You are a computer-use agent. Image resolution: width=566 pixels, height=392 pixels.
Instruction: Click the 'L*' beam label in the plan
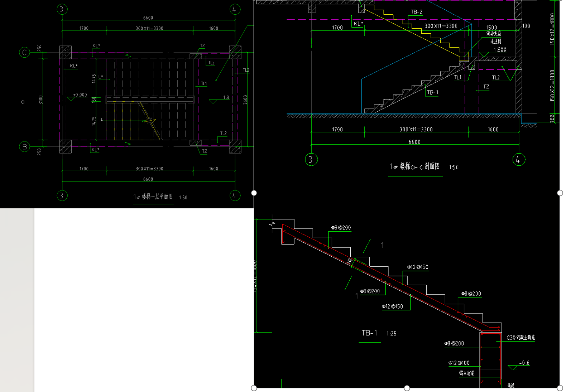(101, 77)
